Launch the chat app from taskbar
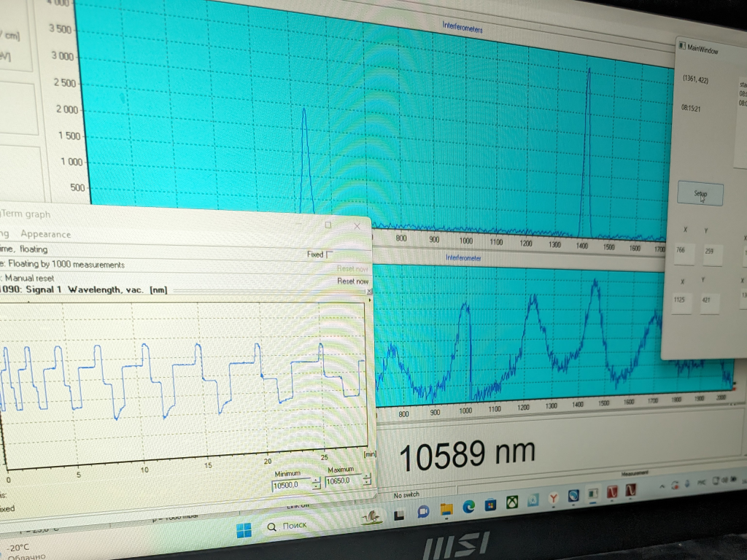The height and width of the screenshot is (560, 747). coord(422,512)
